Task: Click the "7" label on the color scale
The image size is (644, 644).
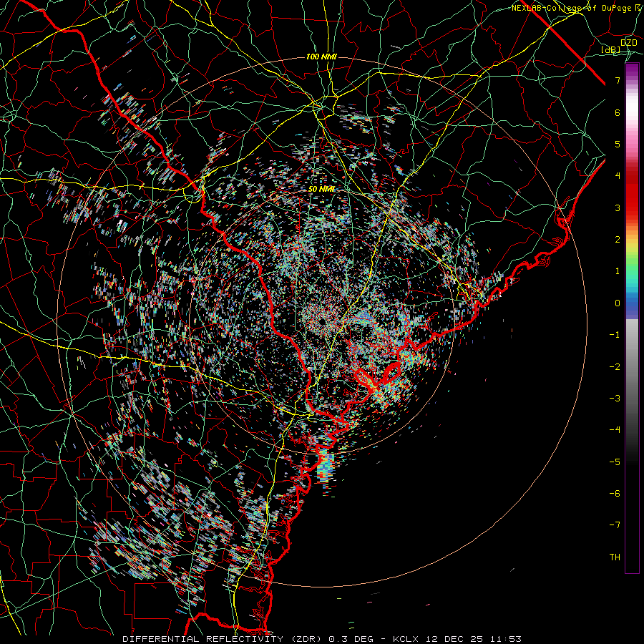Action: pyautogui.click(x=618, y=80)
